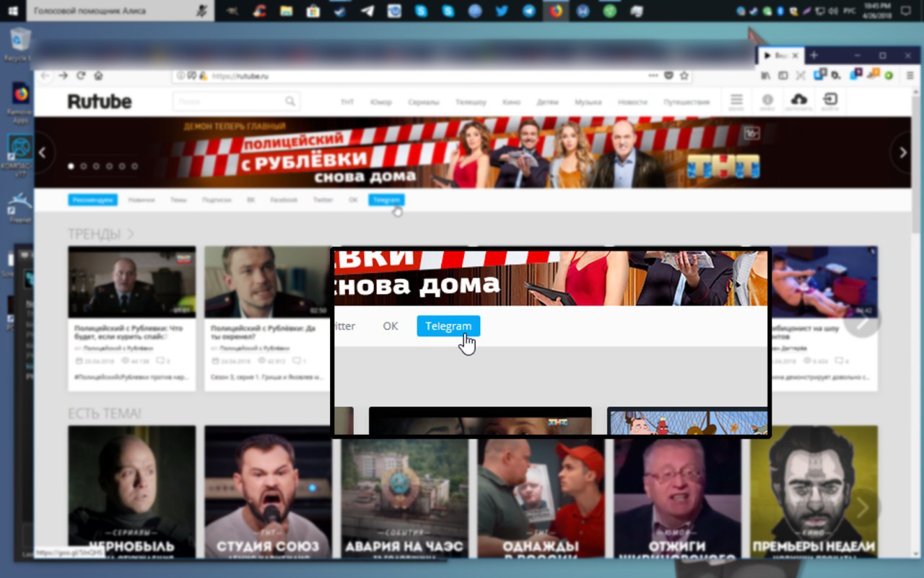This screenshot has height=578, width=924.
Task: Open the Windows Start menu
Action: [x=13, y=11]
